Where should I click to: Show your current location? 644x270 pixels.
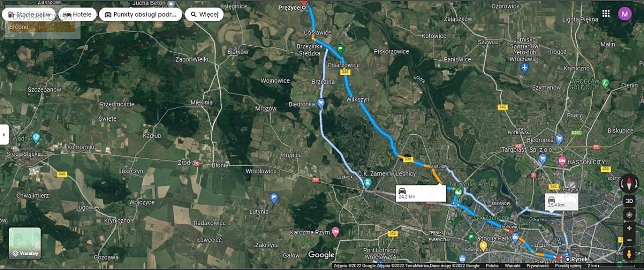coord(629,215)
